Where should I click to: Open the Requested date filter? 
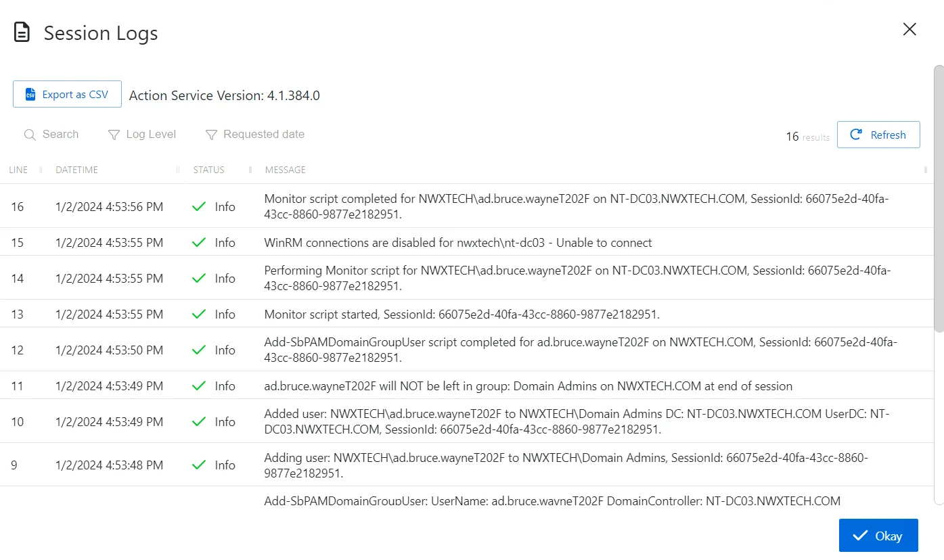(x=255, y=135)
